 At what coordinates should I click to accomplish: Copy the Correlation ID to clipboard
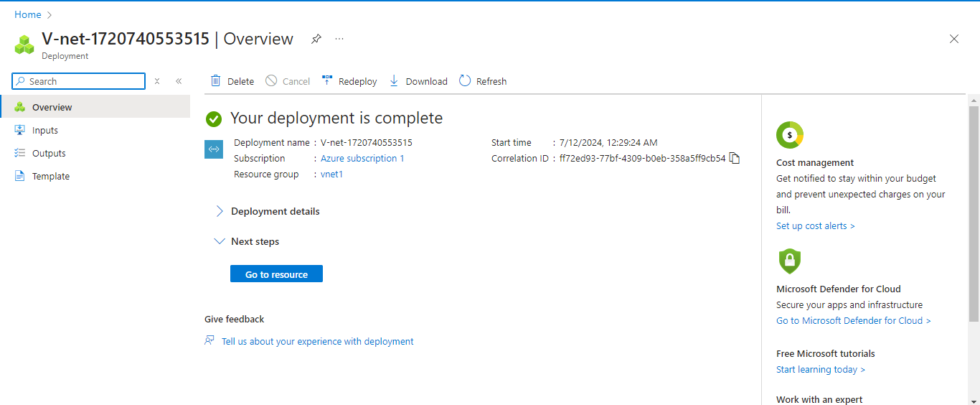(x=734, y=158)
